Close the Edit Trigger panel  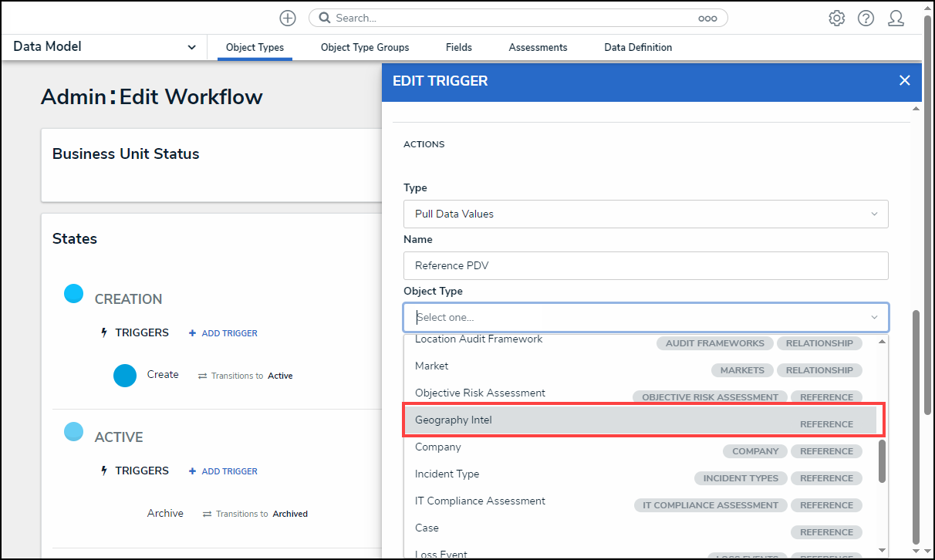pyautogui.click(x=905, y=80)
